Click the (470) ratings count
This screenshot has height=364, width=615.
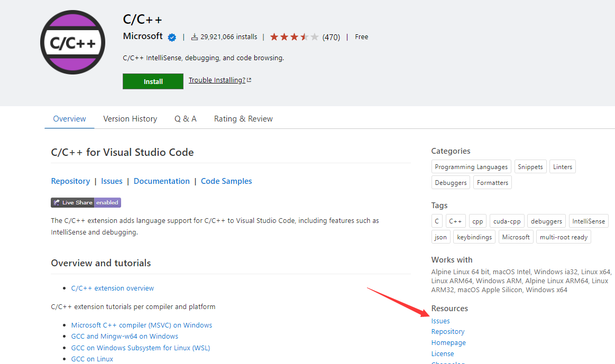click(331, 37)
